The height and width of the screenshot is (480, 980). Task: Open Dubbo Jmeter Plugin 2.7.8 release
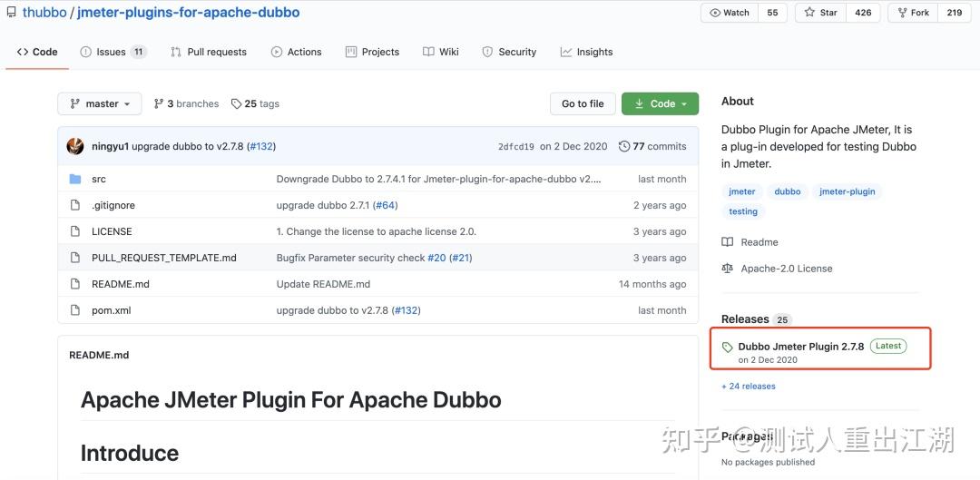pyautogui.click(x=800, y=347)
